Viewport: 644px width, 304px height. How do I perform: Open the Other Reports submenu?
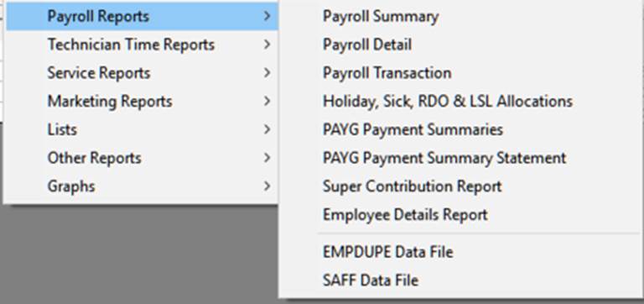coord(142,158)
